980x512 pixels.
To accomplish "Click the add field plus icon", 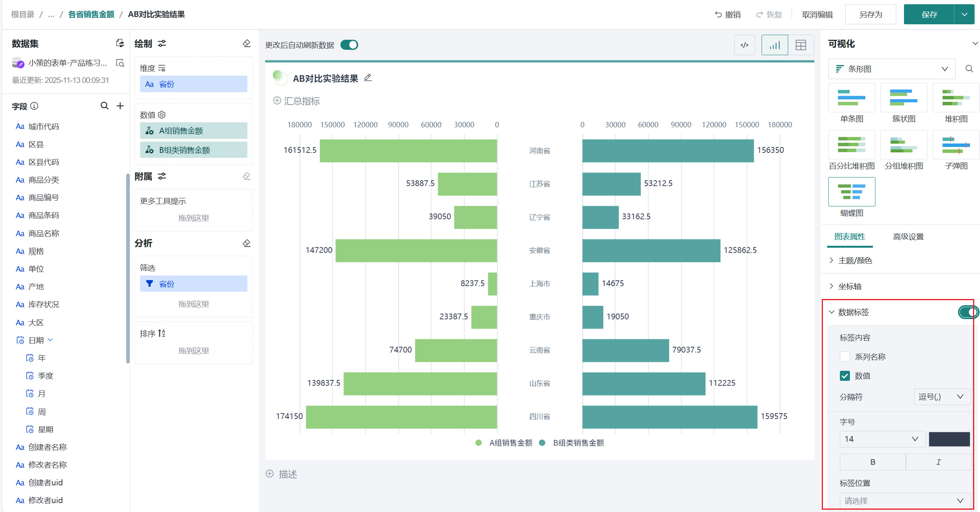I will [x=120, y=106].
